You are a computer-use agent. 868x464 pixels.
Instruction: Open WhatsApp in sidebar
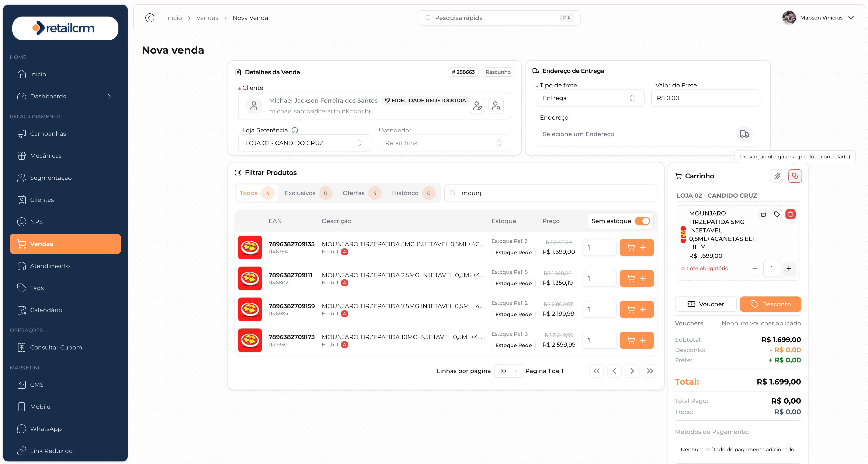(65, 429)
